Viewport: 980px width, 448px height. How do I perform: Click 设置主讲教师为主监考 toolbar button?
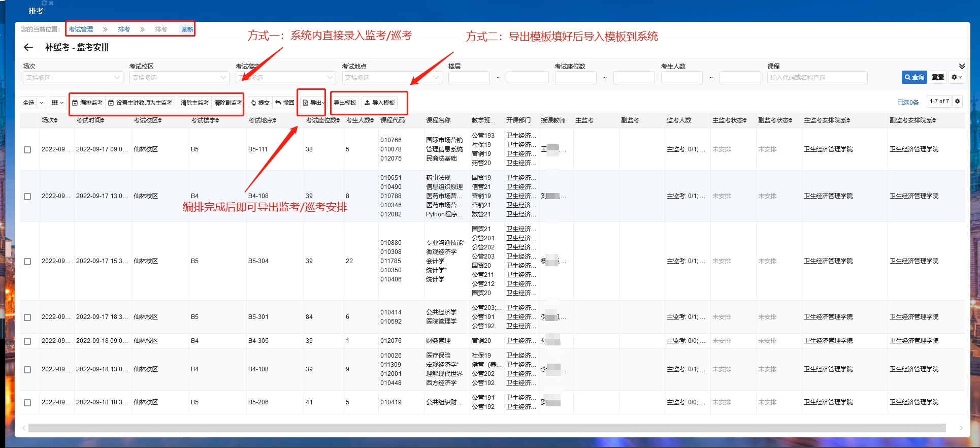click(x=140, y=103)
